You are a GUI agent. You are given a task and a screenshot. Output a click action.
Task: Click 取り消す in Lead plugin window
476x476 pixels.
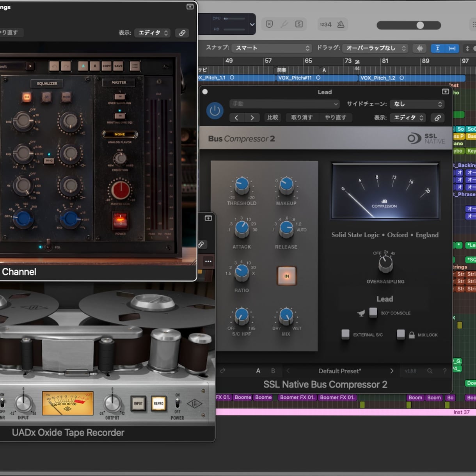click(x=302, y=117)
